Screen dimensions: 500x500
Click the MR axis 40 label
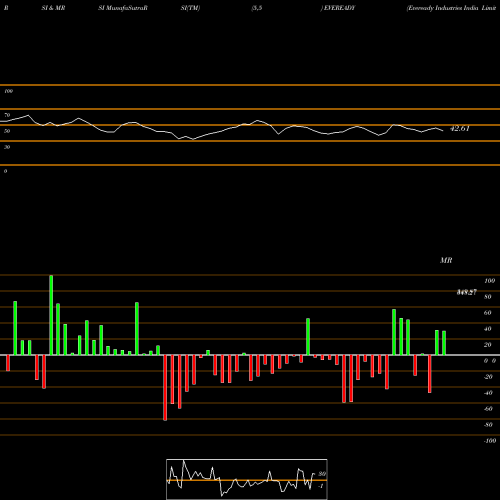tap(488, 329)
